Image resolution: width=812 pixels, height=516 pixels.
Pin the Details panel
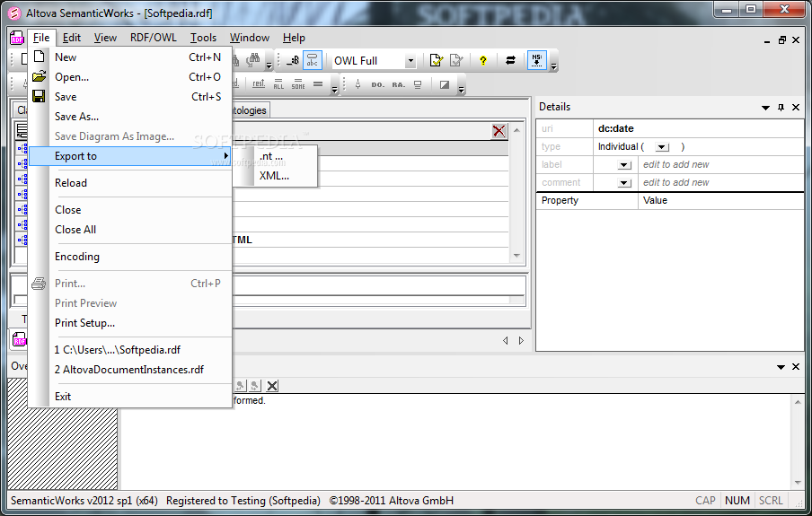pos(781,107)
